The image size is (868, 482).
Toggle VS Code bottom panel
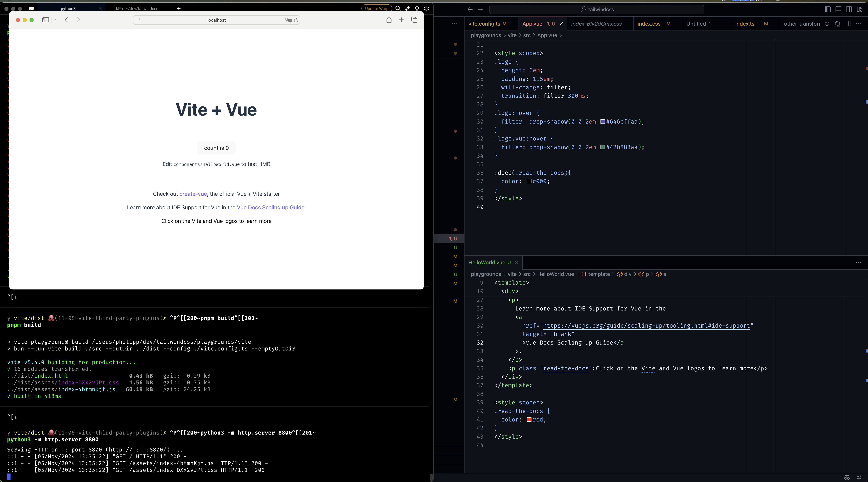(838, 9)
